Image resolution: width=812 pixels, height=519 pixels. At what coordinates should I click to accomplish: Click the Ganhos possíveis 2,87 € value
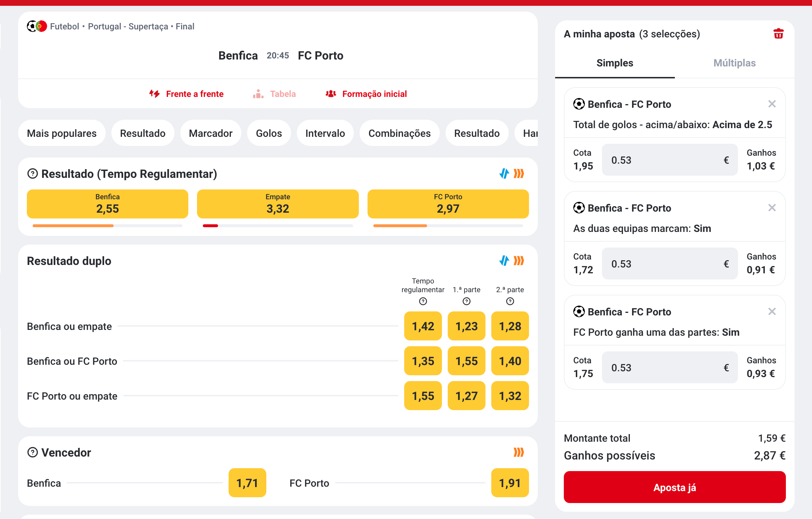tap(770, 455)
